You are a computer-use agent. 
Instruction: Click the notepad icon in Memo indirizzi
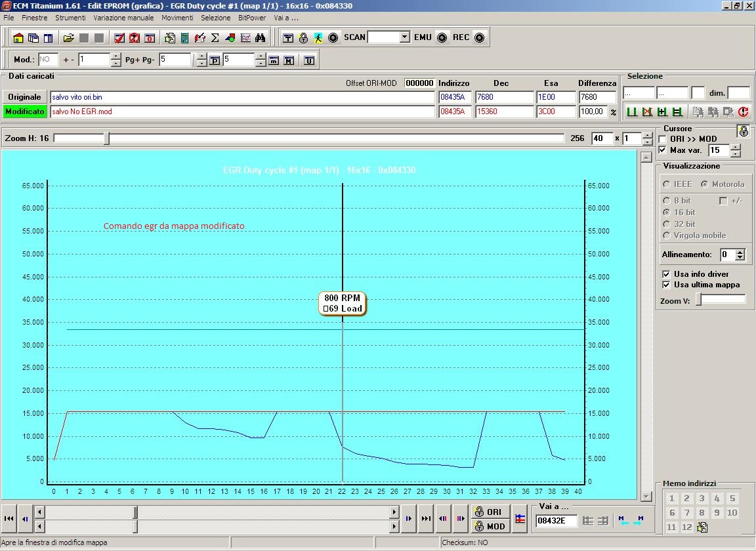point(702,527)
